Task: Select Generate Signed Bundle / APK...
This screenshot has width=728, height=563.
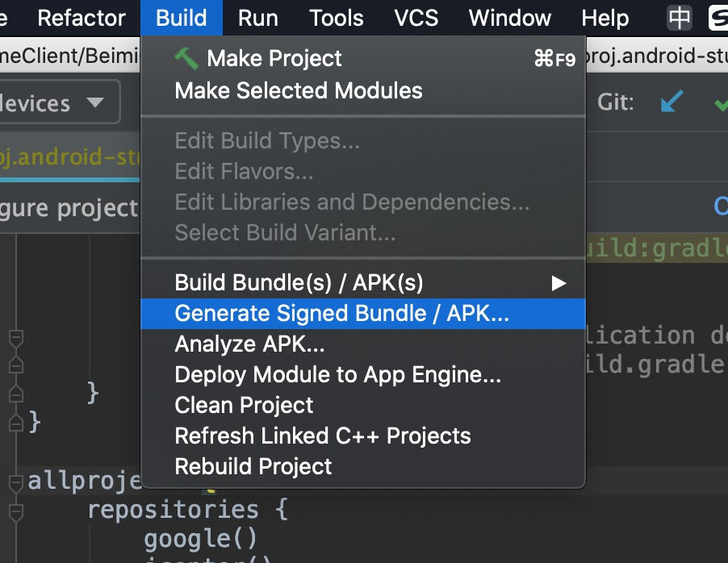Action: pos(363,314)
